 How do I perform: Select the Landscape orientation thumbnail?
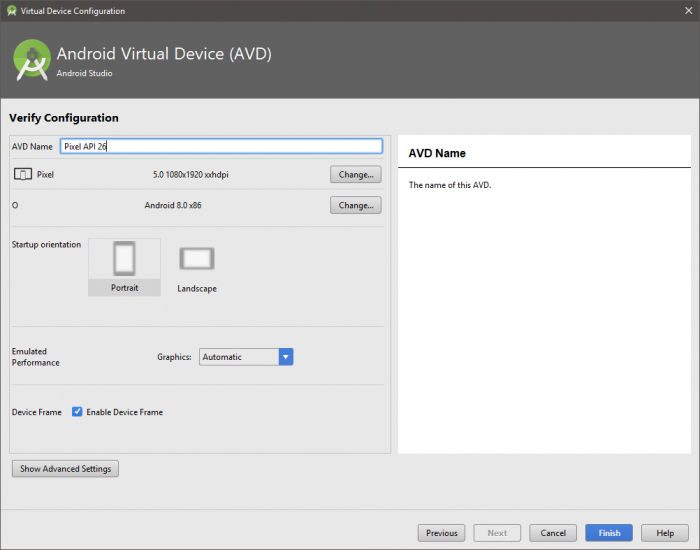coord(197,269)
